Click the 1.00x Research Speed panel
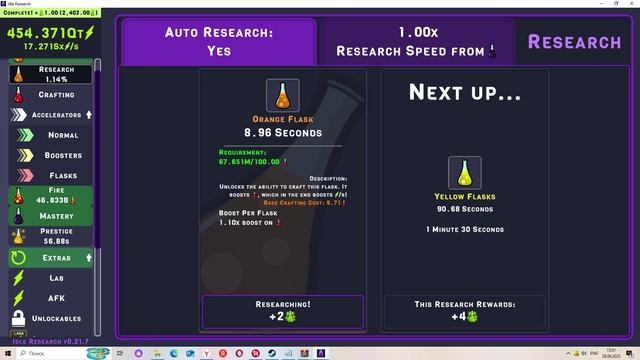 point(417,42)
